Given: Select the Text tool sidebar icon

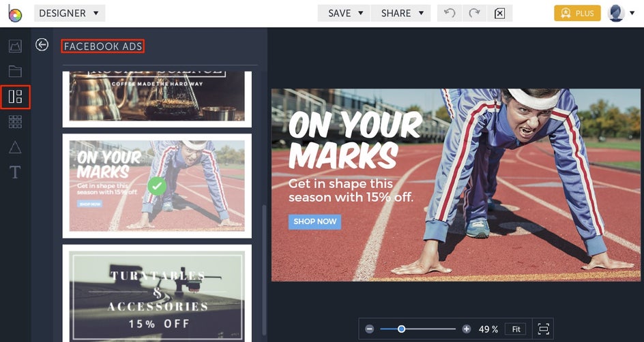Looking at the screenshot, I should (15, 172).
